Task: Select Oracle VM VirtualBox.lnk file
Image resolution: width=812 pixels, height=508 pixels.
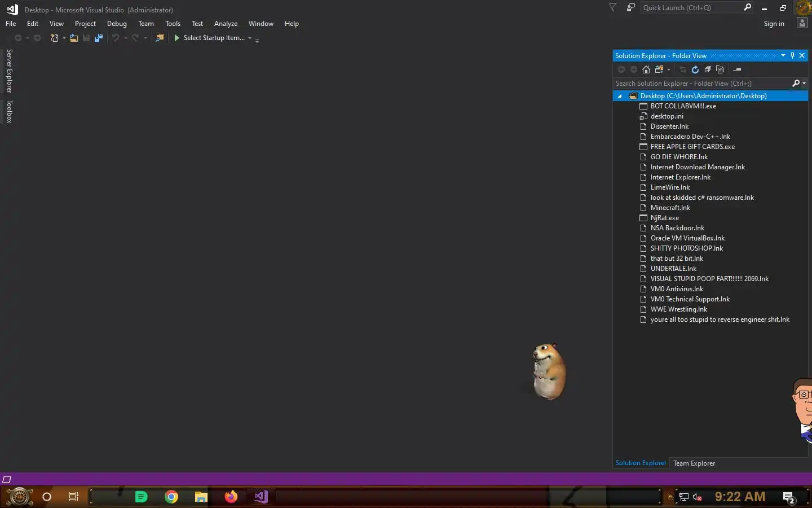Action: [687, 238]
